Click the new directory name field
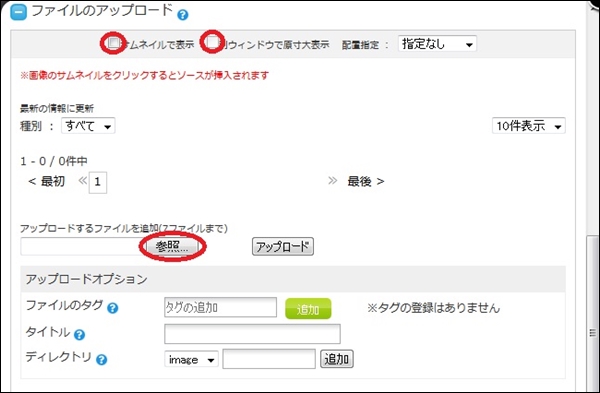This screenshot has height=393, width=600. coord(269,359)
